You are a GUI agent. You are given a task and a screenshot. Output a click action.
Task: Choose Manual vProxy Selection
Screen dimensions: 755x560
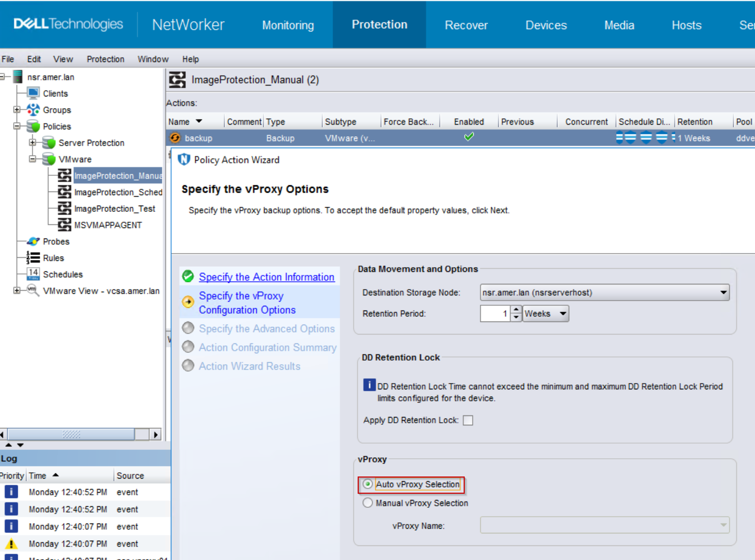[368, 503]
